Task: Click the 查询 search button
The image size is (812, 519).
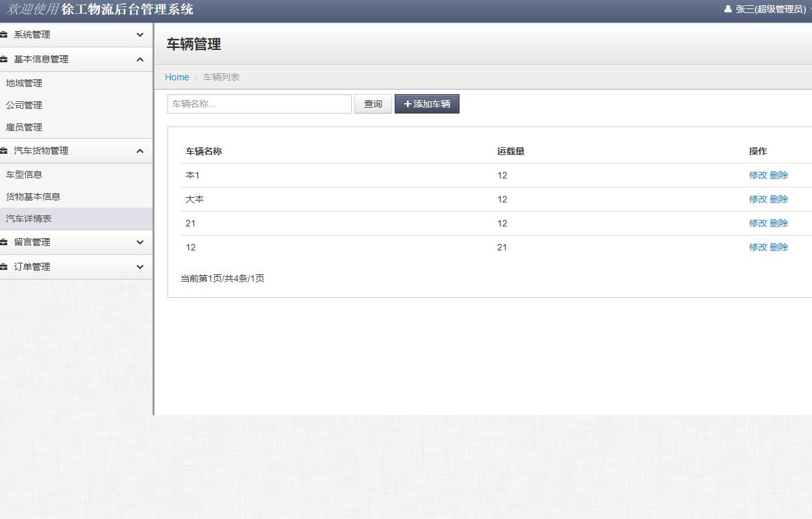Action: coord(373,103)
